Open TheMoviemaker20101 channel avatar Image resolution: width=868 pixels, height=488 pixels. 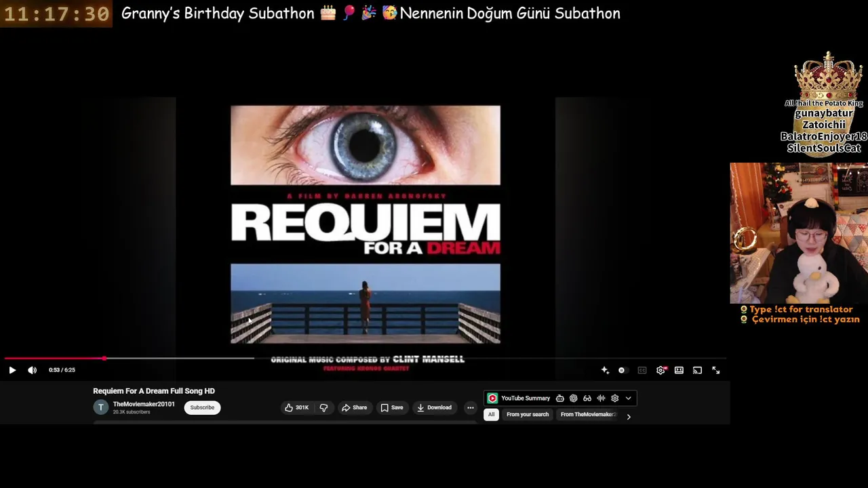(x=100, y=407)
